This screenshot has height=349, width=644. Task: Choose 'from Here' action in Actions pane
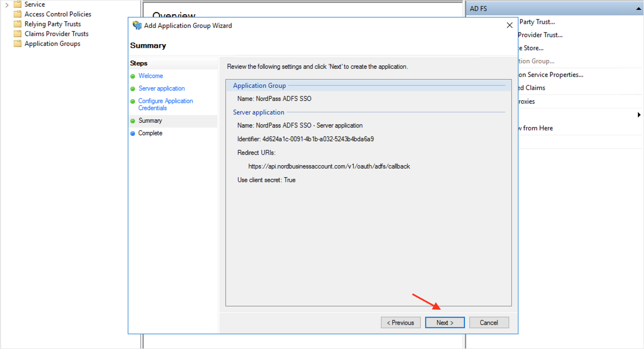[535, 128]
